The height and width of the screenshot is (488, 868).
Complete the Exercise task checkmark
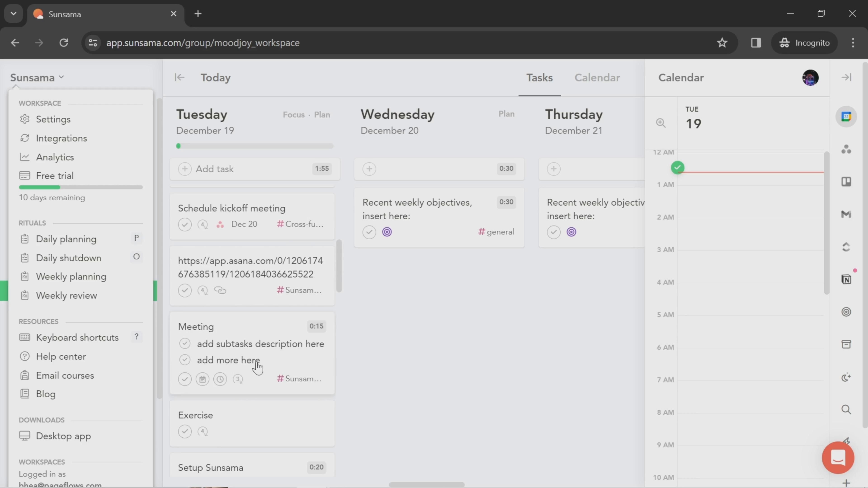pyautogui.click(x=185, y=432)
